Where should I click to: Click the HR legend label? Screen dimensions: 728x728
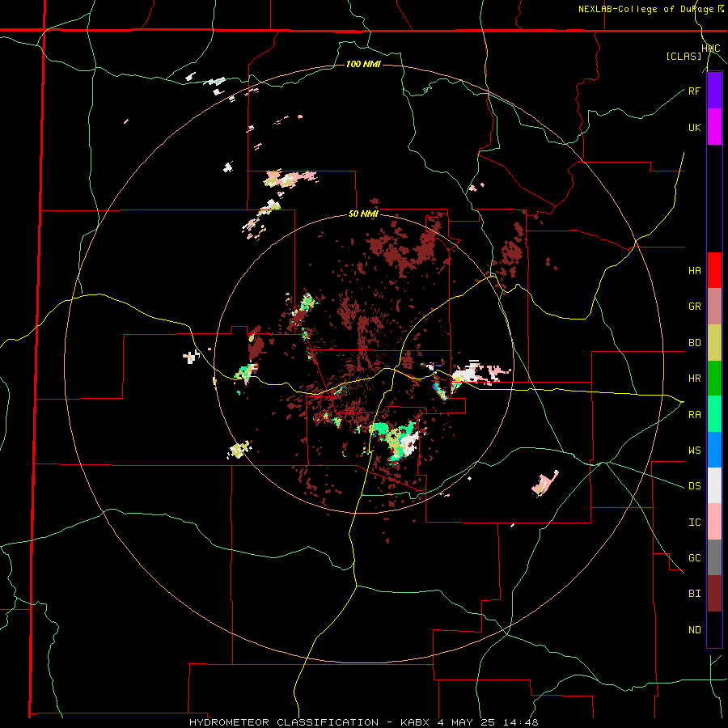coord(694,379)
